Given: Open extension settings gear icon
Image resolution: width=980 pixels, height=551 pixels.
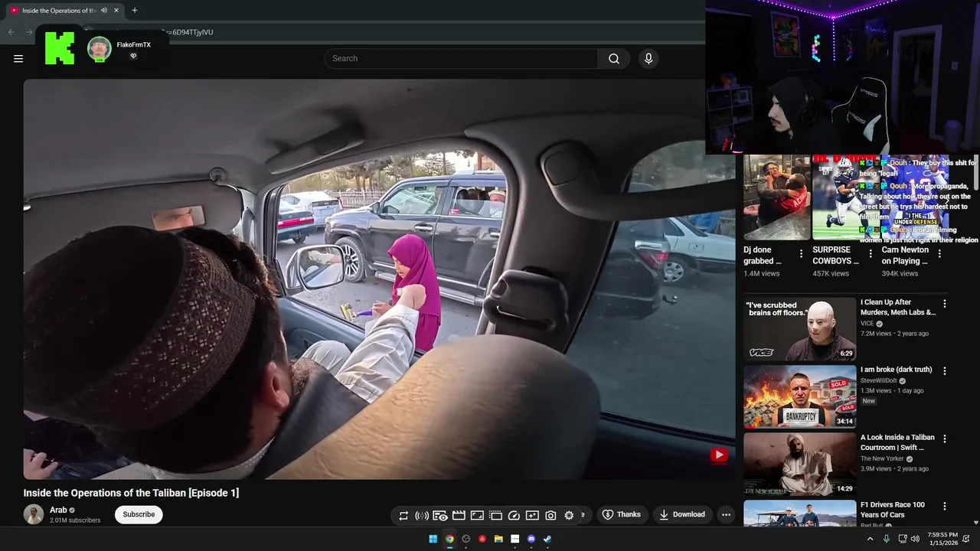Looking at the screenshot, I should coord(569,516).
